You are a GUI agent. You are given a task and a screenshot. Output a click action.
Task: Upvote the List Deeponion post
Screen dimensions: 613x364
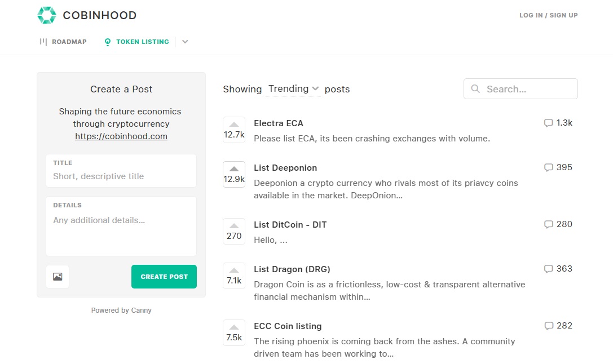(234, 174)
